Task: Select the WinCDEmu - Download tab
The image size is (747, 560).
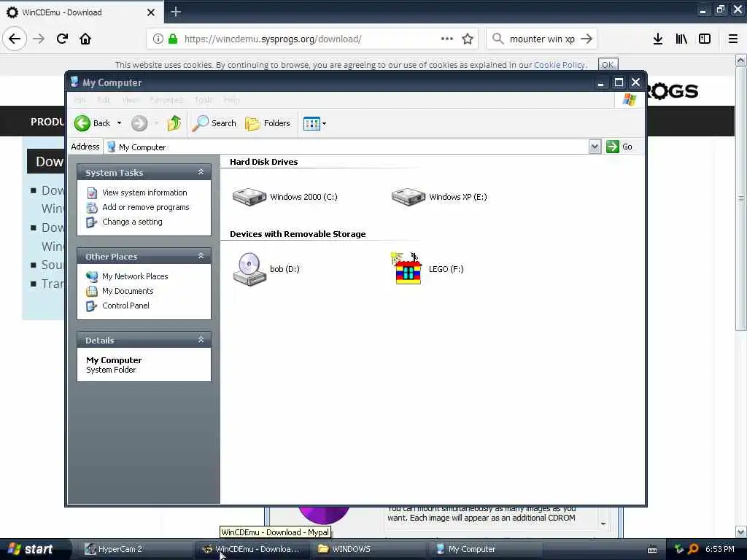Action: click(82, 12)
